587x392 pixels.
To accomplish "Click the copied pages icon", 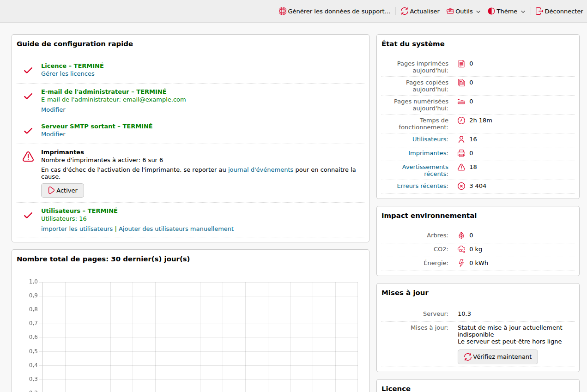I will tap(461, 83).
